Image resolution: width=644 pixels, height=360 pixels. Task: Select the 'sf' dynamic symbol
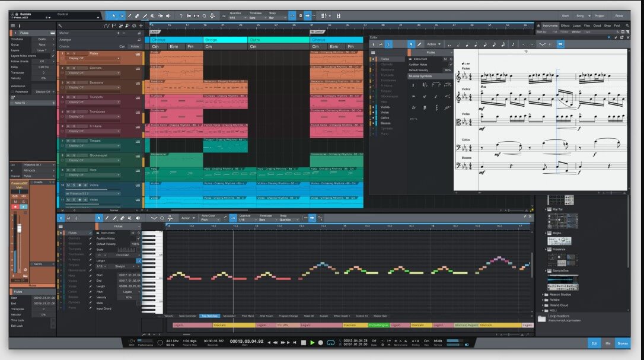point(425,97)
